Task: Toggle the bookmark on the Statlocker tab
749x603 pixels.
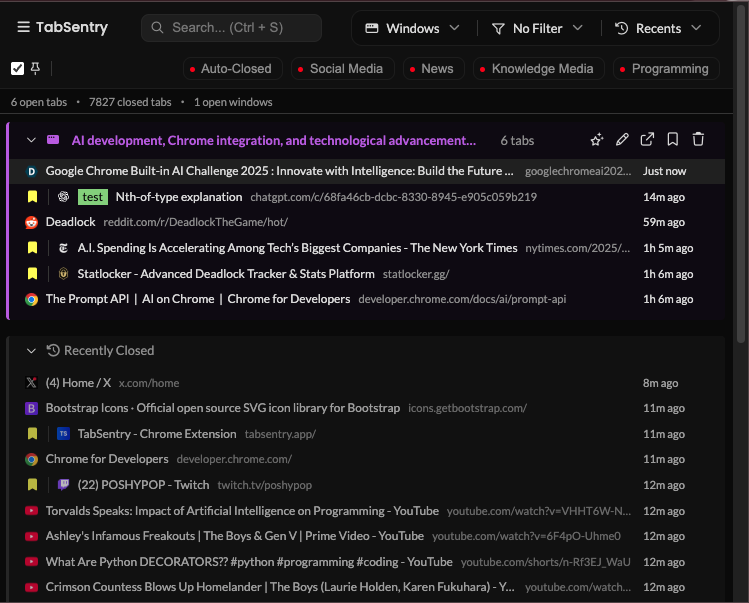Action: pyautogui.click(x=32, y=273)
